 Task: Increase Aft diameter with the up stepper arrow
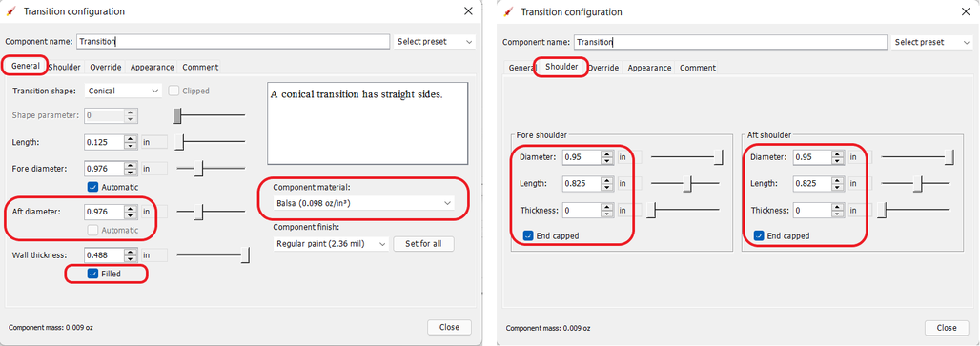pyautogui.click(x=130, y=208)
